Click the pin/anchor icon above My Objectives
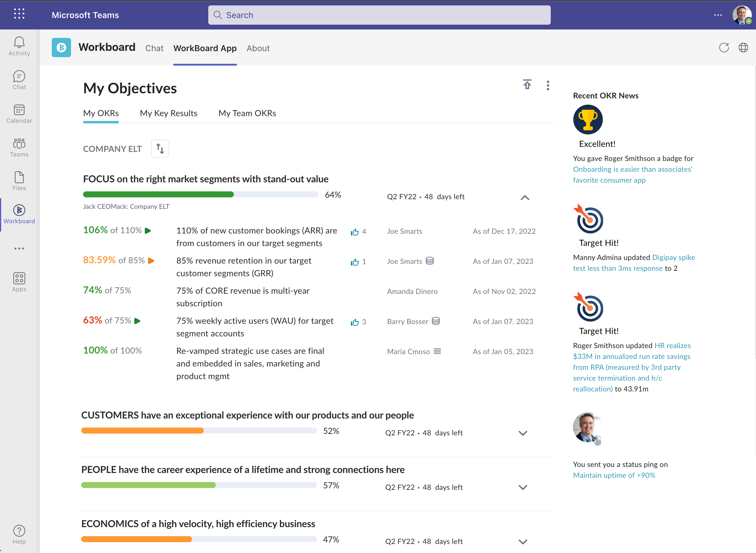The height and width of the screenshot is (553, 756). pyautogui.click(x=526, y=85)
